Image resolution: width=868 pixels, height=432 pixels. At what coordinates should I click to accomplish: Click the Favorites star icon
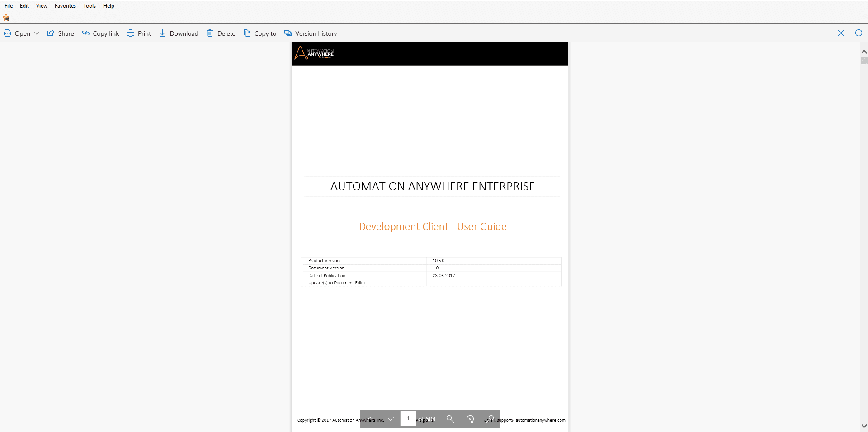6,18
